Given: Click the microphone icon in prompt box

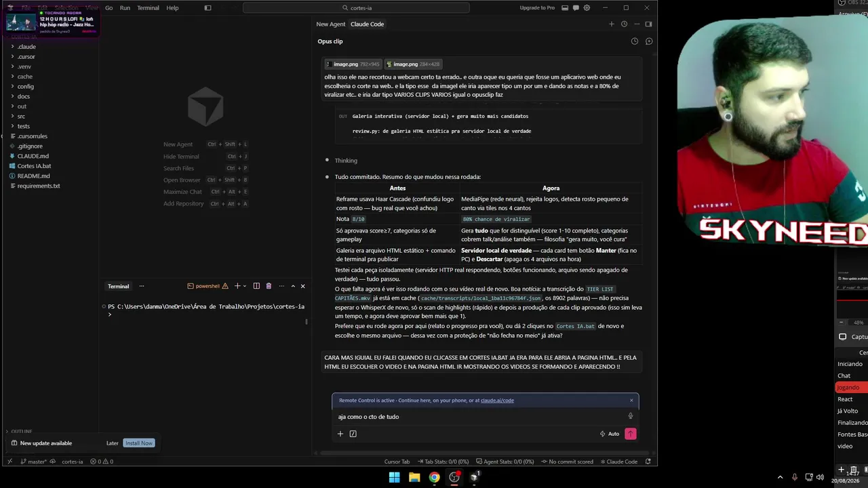Looking at the screenshot, I should pos(631,416).
